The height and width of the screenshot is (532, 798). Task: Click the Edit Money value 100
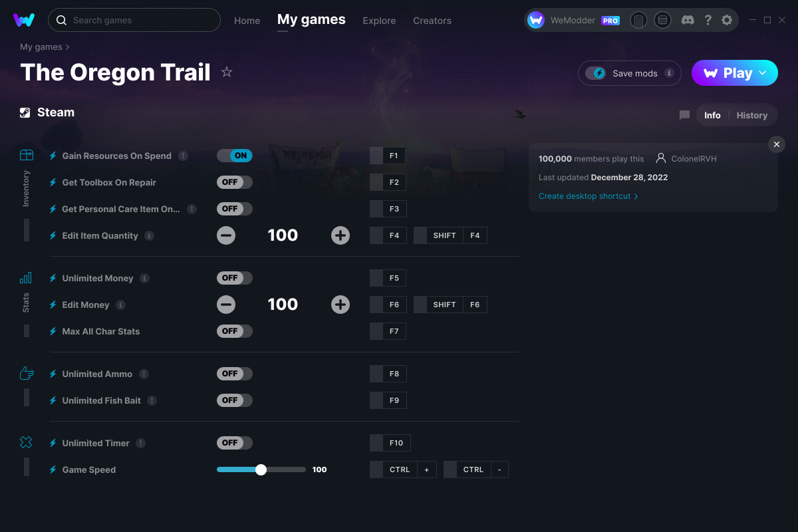283,305
